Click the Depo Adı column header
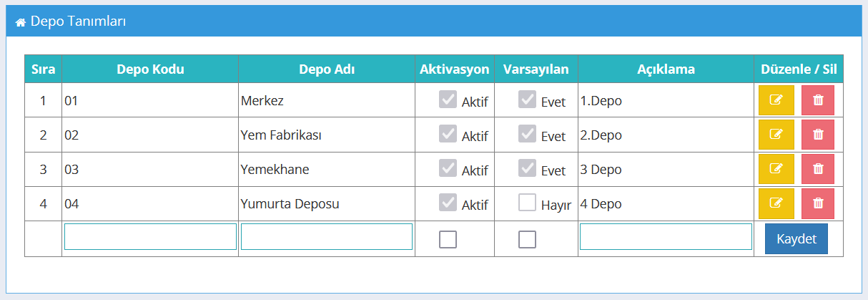 [327, 69]
